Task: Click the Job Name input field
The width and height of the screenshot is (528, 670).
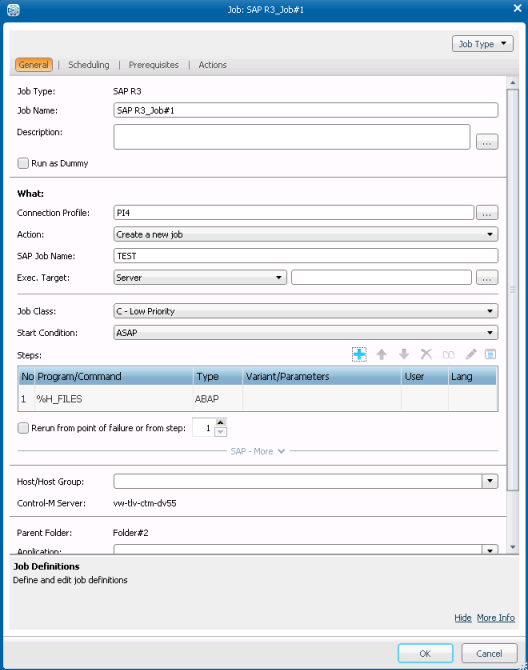Action: (x=306, y=110)
